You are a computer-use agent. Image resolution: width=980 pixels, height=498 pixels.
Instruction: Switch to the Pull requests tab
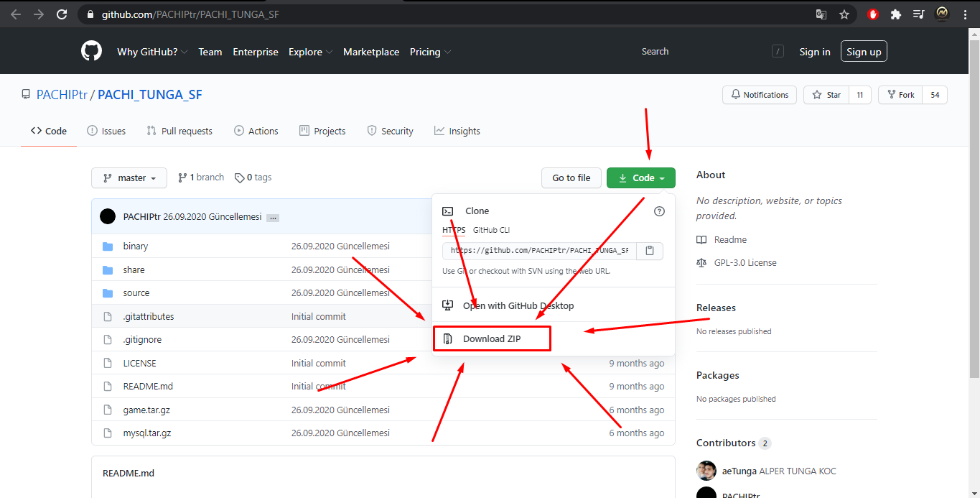click(x=179, y=131)
